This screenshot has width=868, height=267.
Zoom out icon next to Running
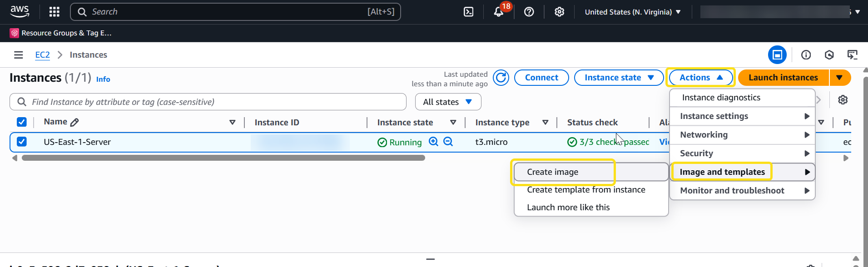click(x=448, y=142)
